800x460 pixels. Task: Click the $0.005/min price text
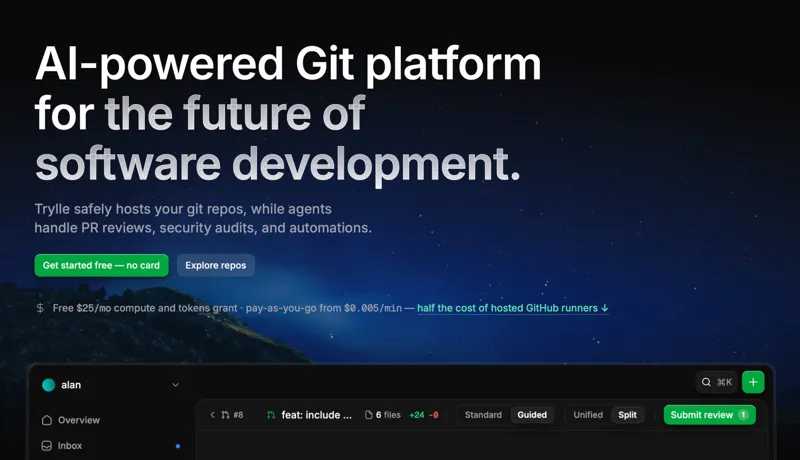373,308
